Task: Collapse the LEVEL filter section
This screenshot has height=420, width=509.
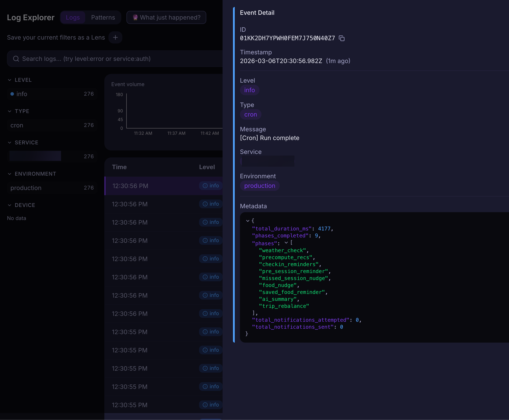Action: [x=10, y=80]
